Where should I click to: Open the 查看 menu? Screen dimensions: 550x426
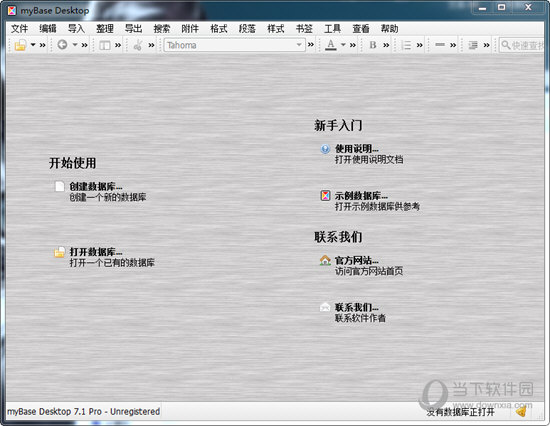pos(361,28)
